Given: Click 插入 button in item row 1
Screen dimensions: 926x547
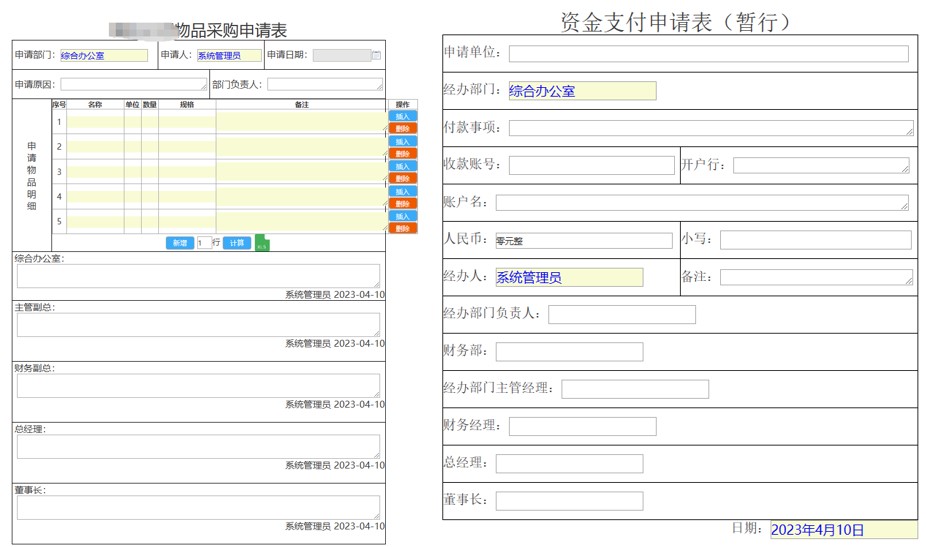Looking at the screenshot, I should 403,116.
